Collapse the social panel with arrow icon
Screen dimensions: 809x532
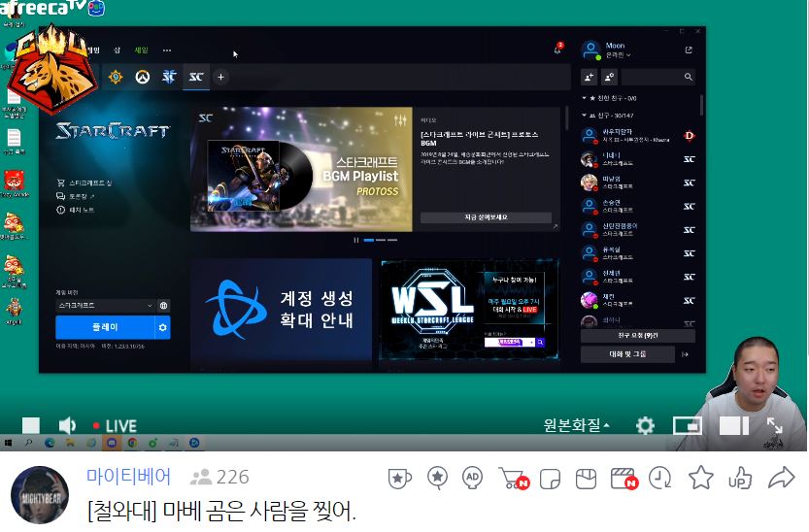click(x=686, y=354)
